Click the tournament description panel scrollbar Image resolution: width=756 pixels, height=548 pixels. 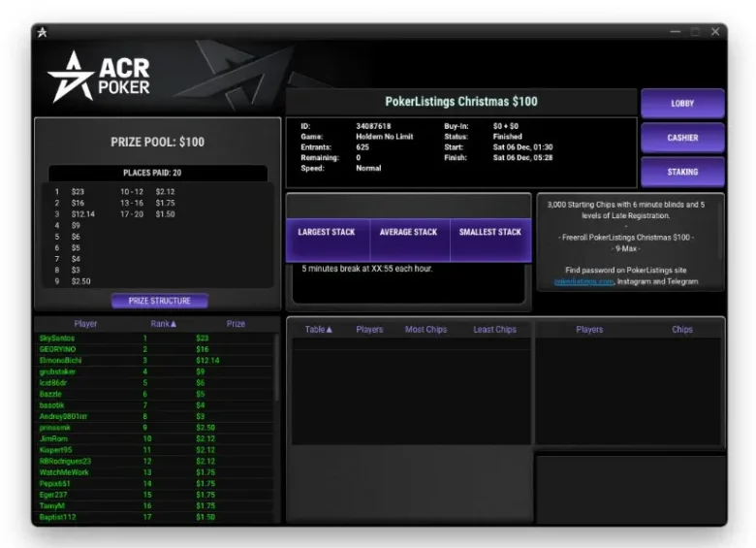pos(720,231)
